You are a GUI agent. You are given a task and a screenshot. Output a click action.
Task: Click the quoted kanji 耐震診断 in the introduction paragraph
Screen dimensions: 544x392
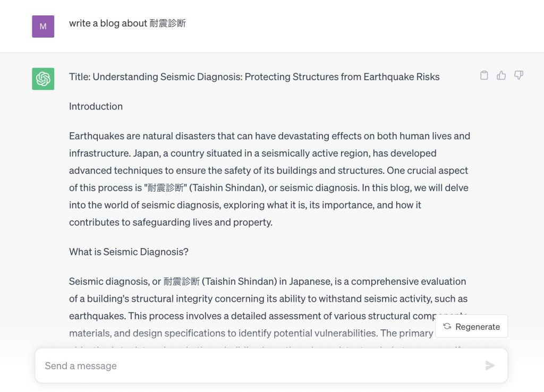point(166,188)
